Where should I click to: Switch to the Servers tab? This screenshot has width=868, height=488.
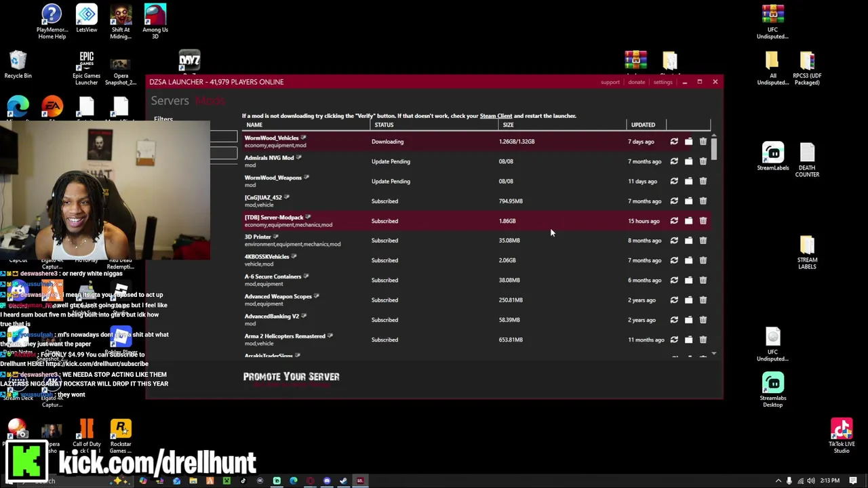tap(170, 101)
